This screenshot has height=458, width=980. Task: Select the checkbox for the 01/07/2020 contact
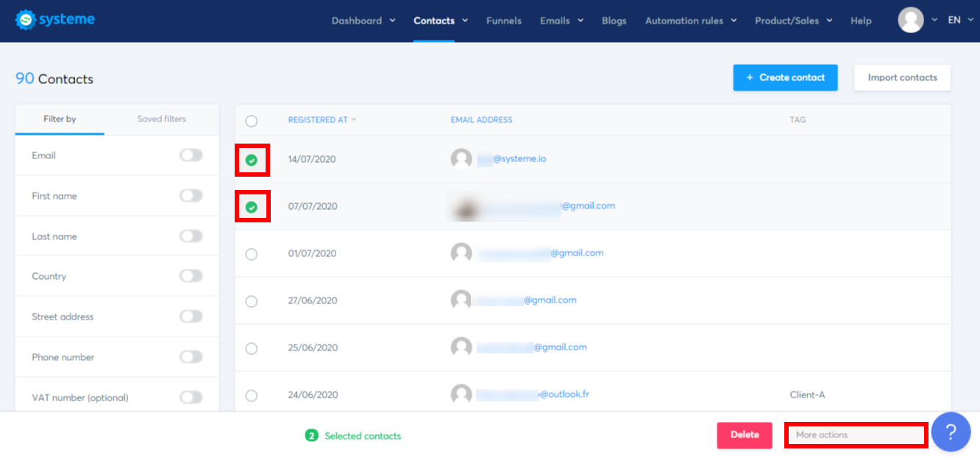tap(252, 253)
